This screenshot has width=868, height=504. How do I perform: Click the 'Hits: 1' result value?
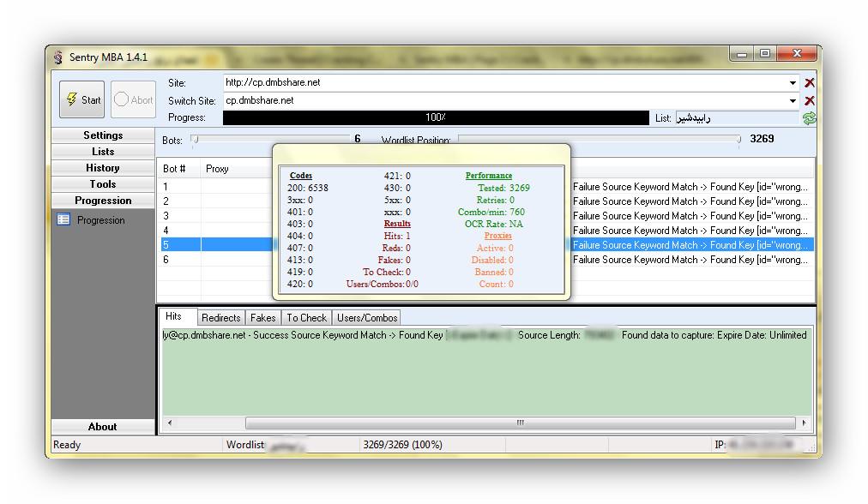397,236
